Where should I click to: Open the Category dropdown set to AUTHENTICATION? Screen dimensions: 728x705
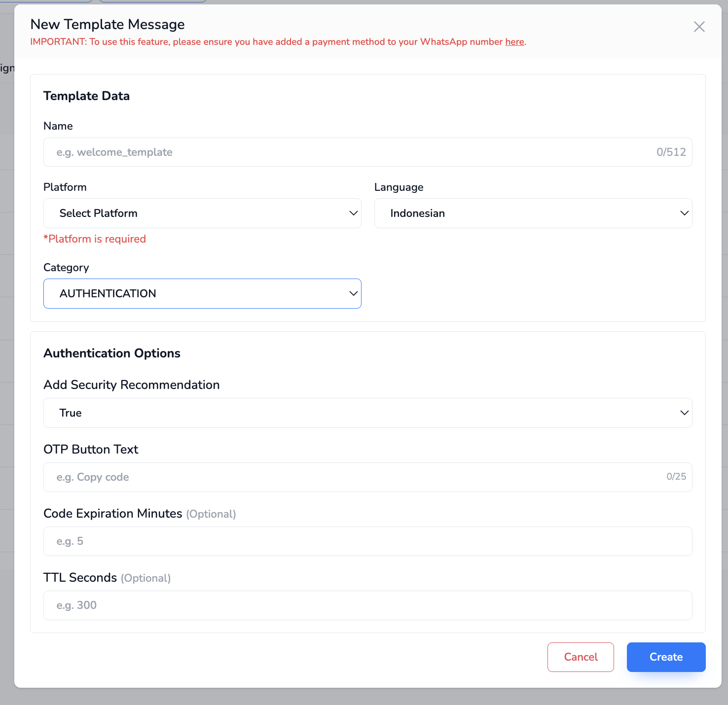click(x=202, y=294)
